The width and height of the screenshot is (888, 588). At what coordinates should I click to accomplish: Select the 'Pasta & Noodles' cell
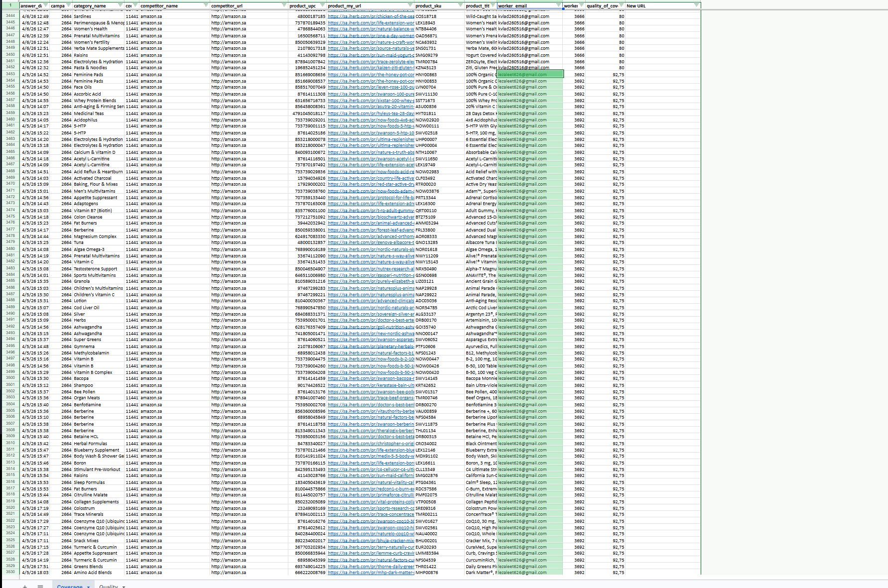pyautogui.click(x=99, y=68)
